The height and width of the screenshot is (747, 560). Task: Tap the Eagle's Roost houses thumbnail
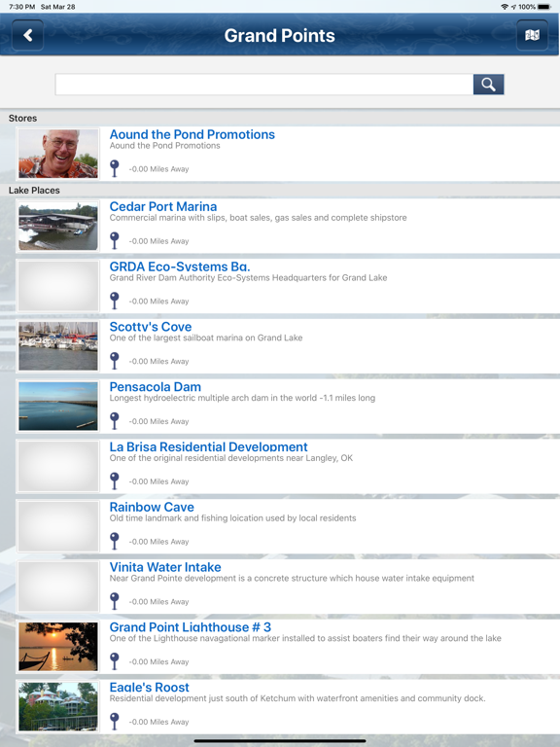click(58, 706)
